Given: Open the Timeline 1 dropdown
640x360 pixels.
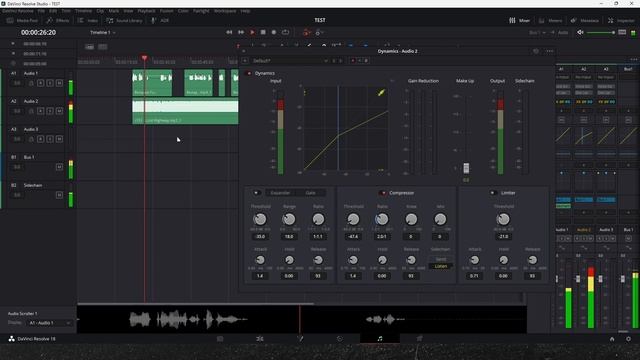Looking at the screenshot, I should 102,32.
